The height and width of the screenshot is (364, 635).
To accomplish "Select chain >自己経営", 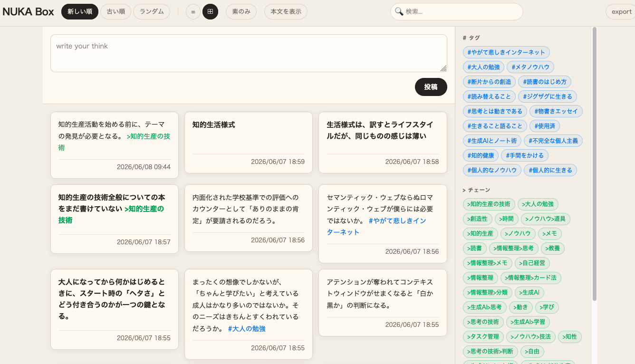I will 532,263.
